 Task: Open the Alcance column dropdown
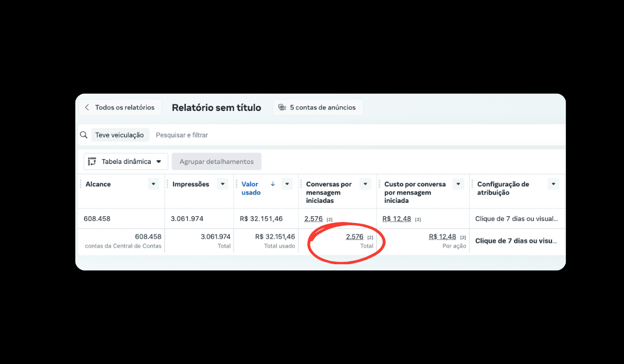tap(153, 184)
